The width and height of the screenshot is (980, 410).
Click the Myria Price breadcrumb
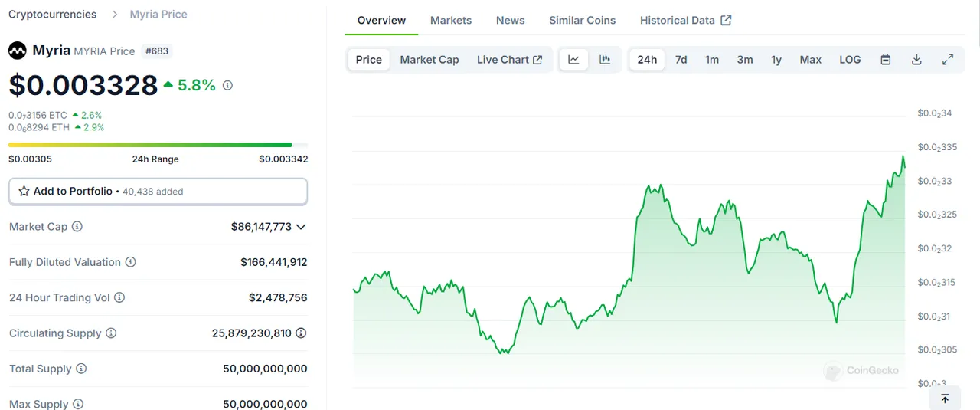point(158,15)
